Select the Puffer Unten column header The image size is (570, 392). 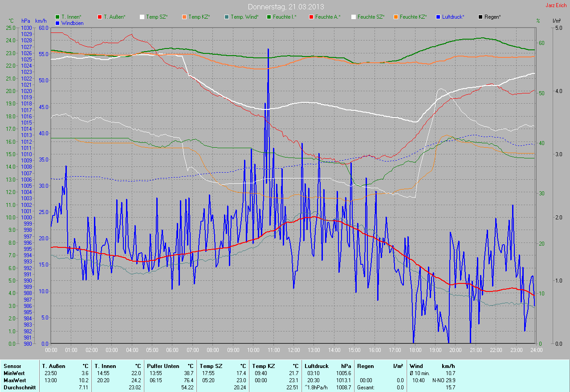(163, 366)
